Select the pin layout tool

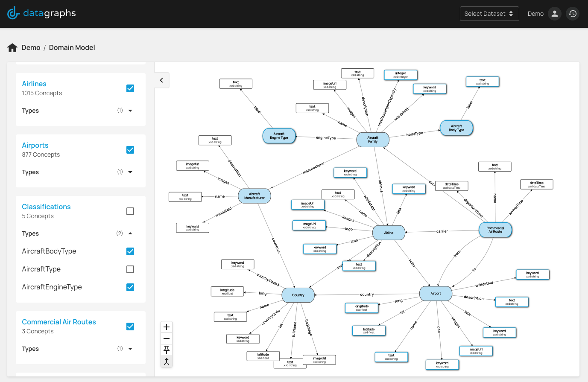[x=167, y=350]
